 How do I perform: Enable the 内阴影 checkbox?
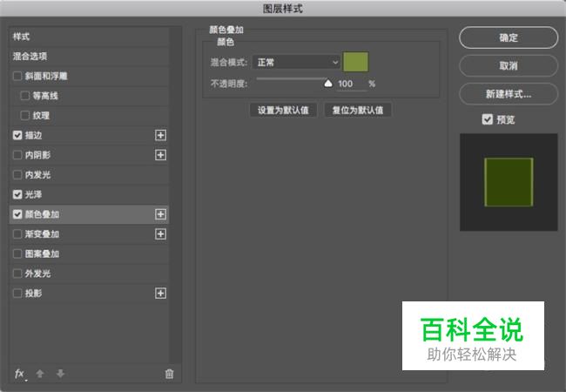[x=17, y=155]
